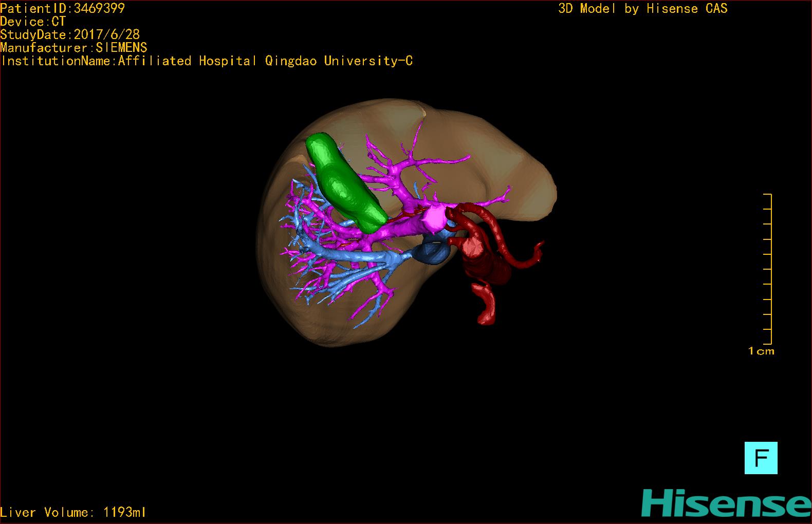
Task: Click the cyan F orientation marker
Action: tap(761, 458)
